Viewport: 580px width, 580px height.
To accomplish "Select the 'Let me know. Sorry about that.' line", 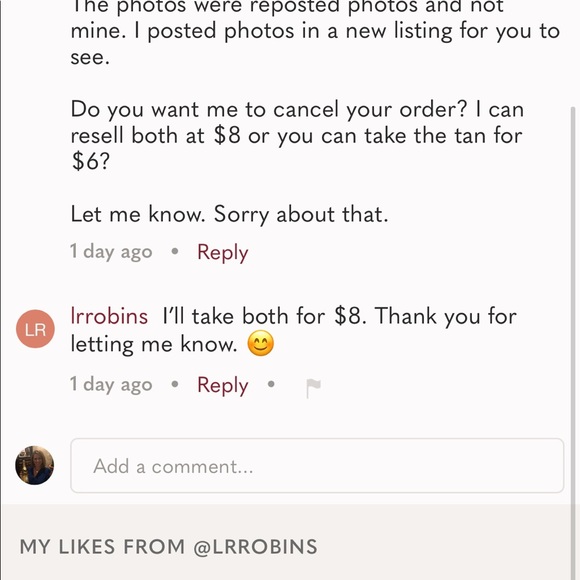I will [x=229, y=214].
